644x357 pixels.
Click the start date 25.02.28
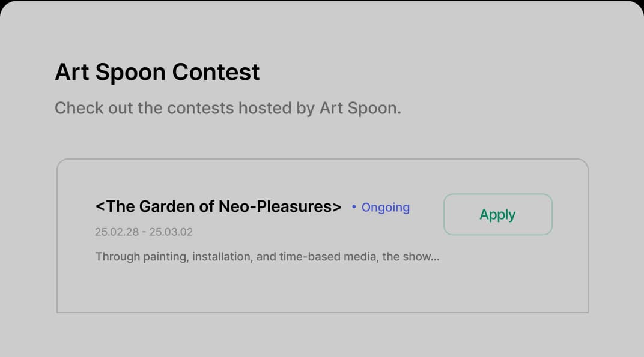[115, 232]
